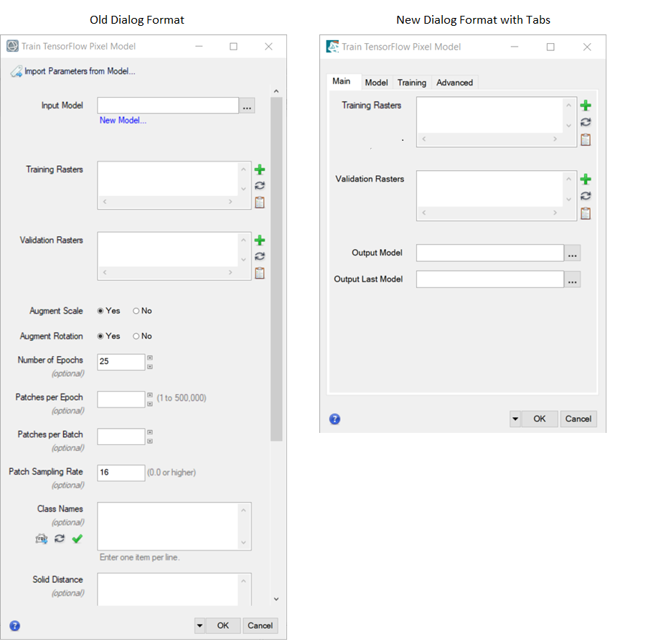The image size is (666, 644).
Task: Choose No for Augment Rotation
Action: click(x=136, y=336)
